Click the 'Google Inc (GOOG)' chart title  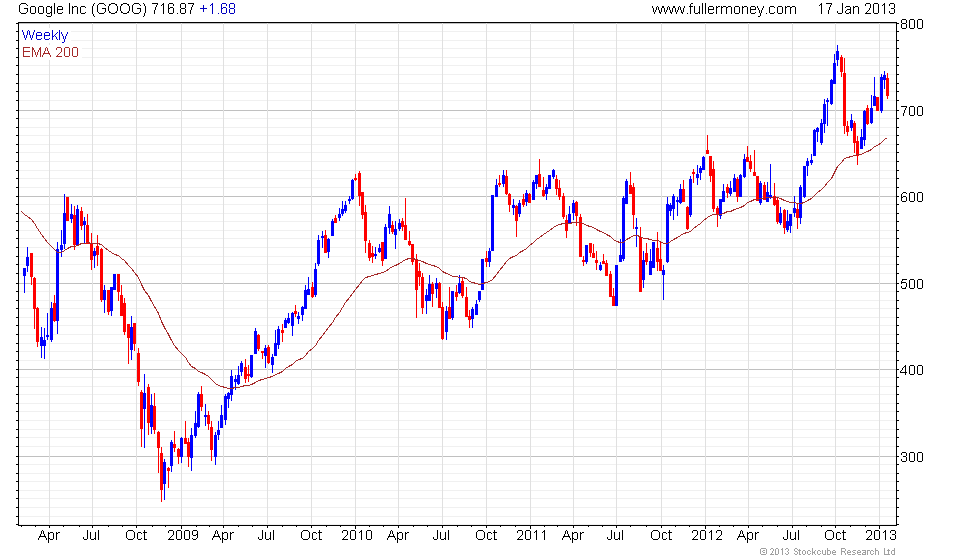pos(83,9)
